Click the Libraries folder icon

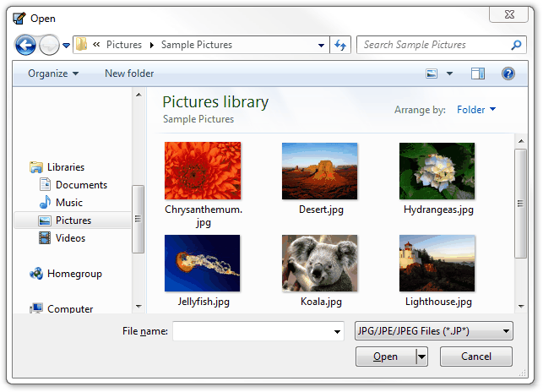(x=36, y=167)
